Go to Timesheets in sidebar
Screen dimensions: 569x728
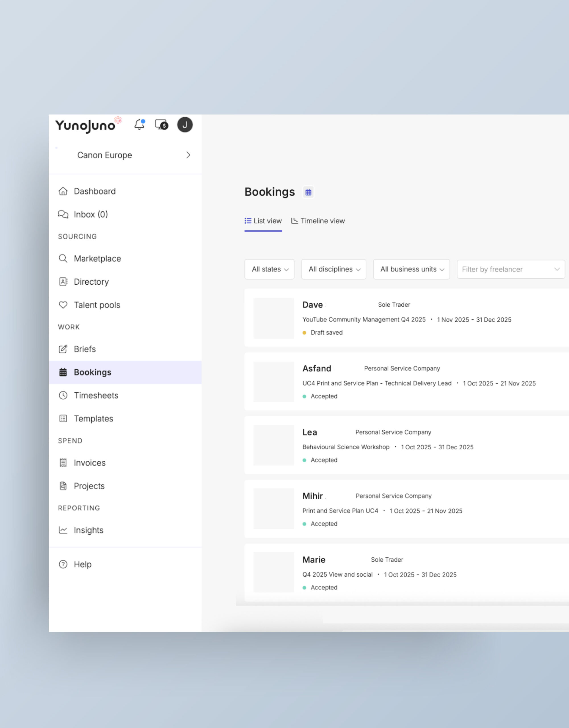coord(96,395)
